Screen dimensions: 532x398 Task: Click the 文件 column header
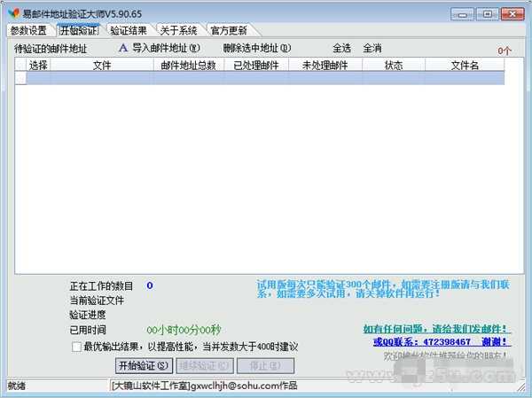[x=102, y=65]
